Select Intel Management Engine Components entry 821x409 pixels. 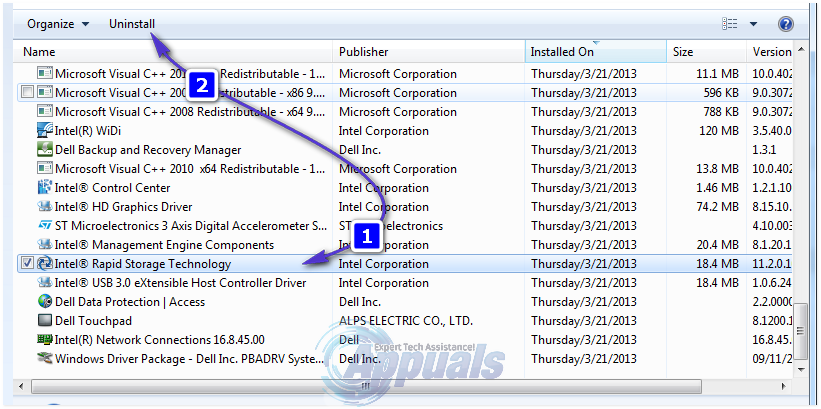pos(164,245)
